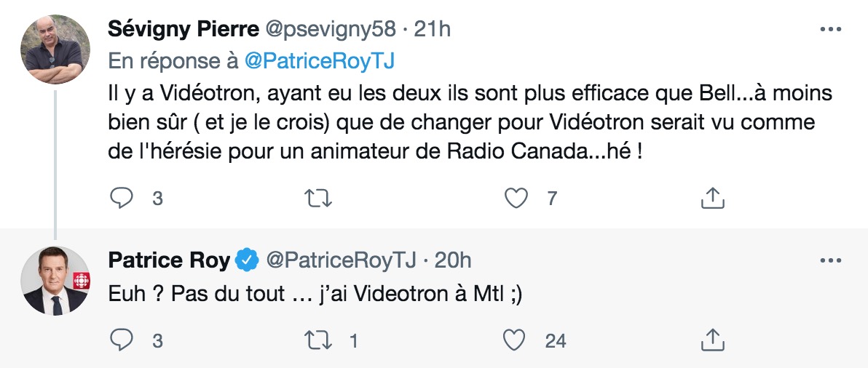This screenshot has height=368, width=868.
Task: Reply to Patrice Roy's tweet
Action: [x=121, y=340]
